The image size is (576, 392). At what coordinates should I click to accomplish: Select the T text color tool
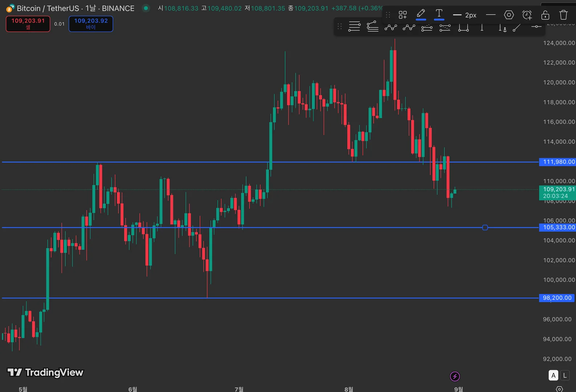point(439,15)
